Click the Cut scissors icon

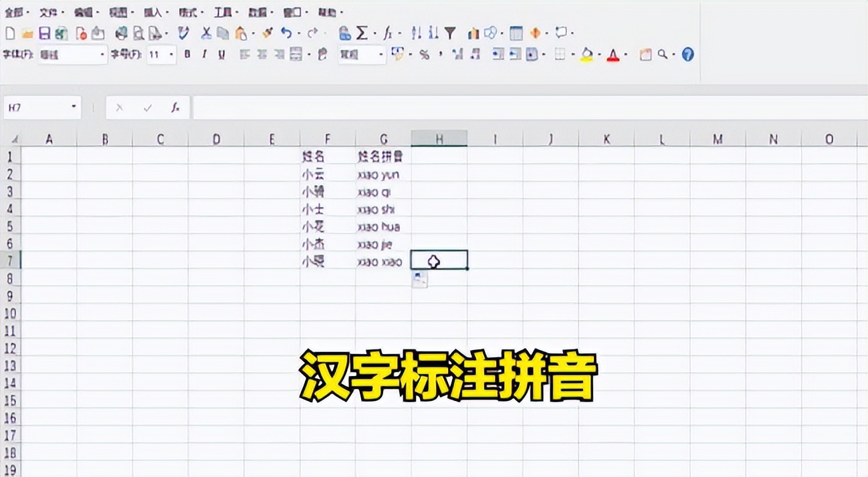[x=207, y=33]
